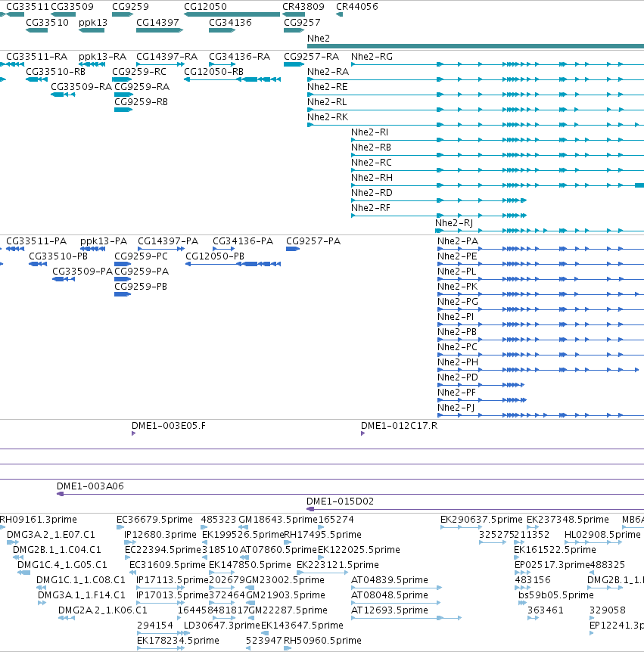Screen dimensions: 644x652
Task: Select transcript Nhe2-RJ
Action: tap(454, 223)
